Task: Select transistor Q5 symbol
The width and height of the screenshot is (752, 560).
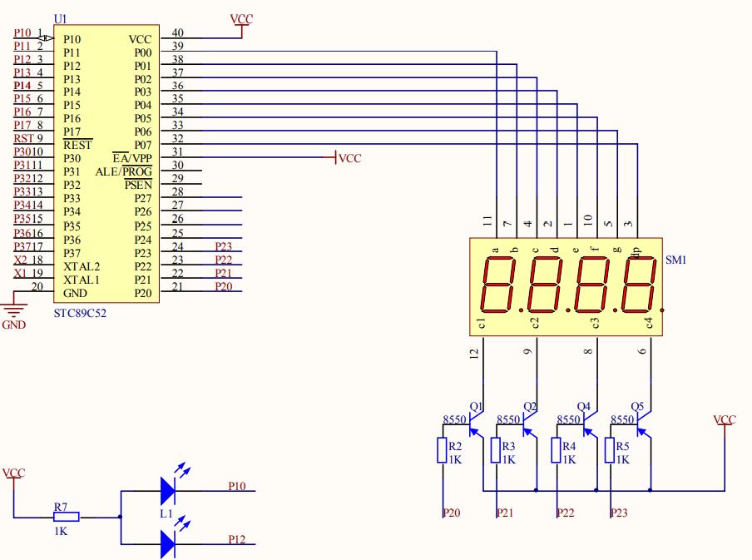Action: 643,424
